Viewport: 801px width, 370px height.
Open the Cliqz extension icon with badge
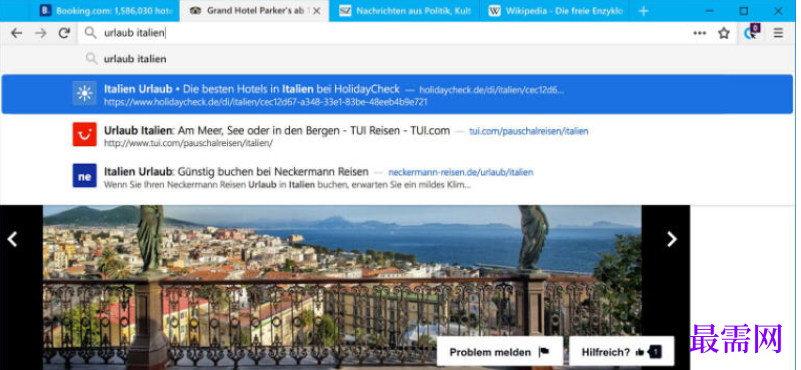[x=751, y=32]
